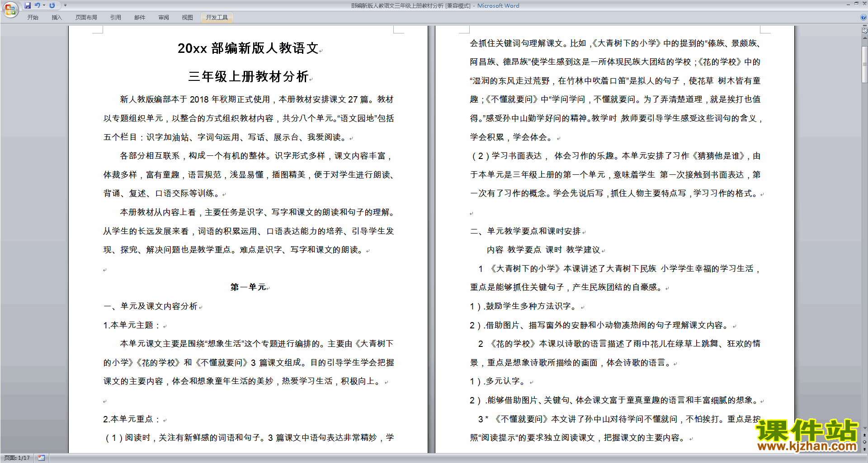
Task: Open the 邮件 ribbon tab
Action: point(140,18)
